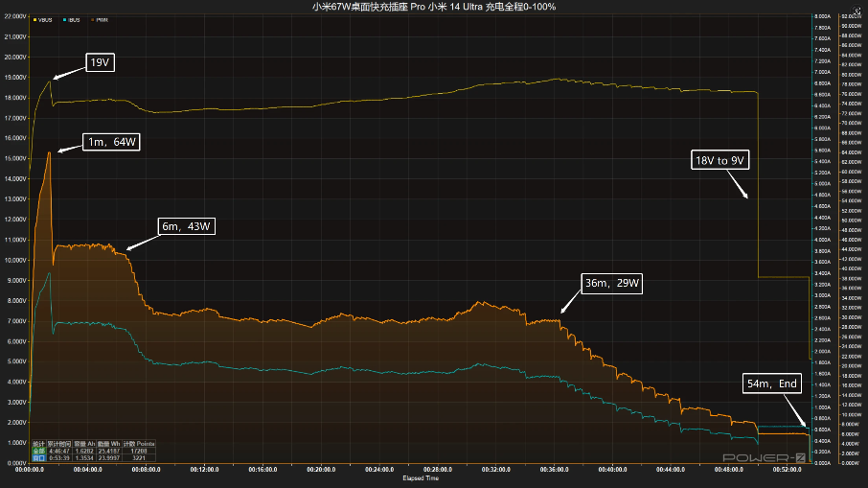Click the 00:52:00.0 time axis label

(788, 470)
